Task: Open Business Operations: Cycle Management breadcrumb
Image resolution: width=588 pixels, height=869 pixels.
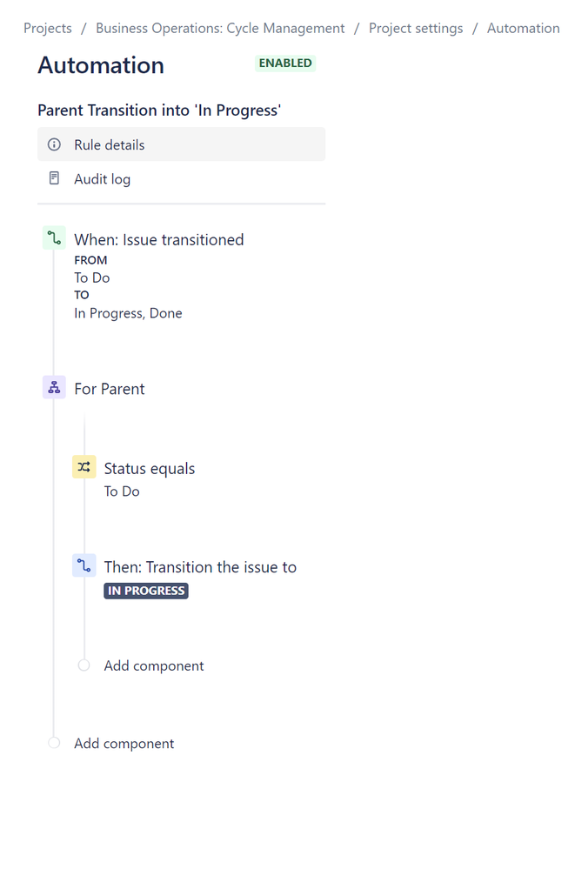Action: click(220, 28)
